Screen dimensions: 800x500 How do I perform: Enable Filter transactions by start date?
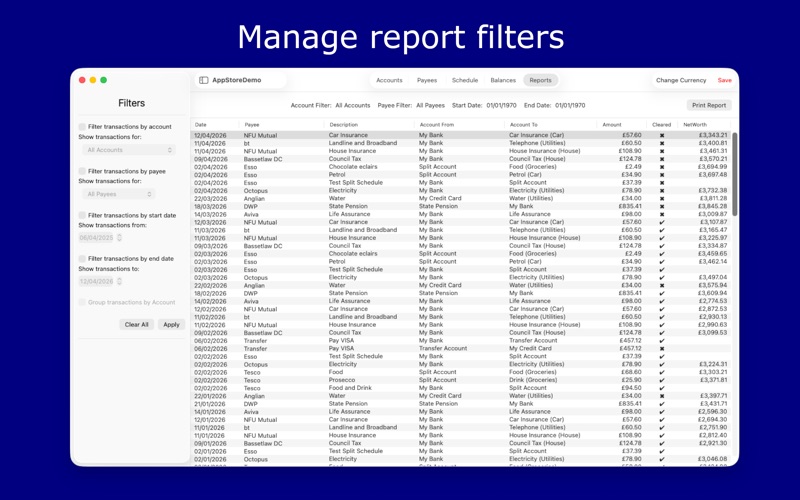(82, 215)
